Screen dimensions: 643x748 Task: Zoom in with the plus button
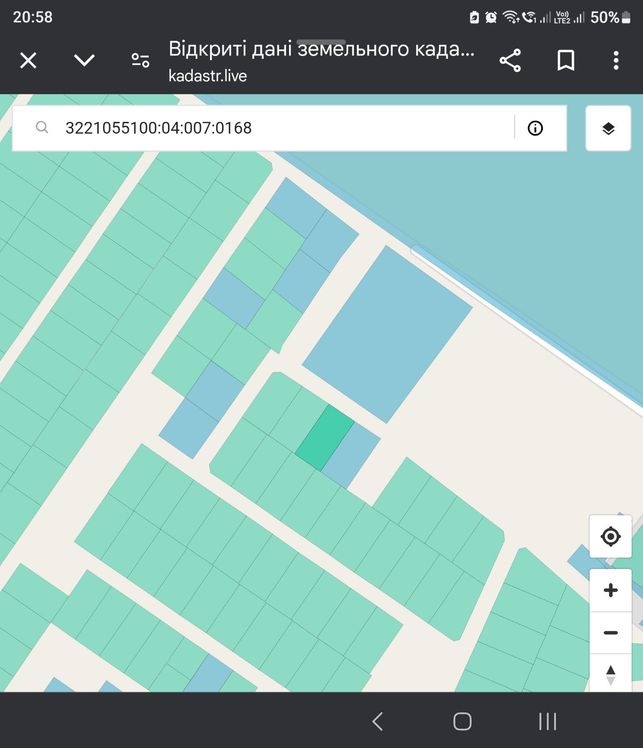tap(611, 590)
